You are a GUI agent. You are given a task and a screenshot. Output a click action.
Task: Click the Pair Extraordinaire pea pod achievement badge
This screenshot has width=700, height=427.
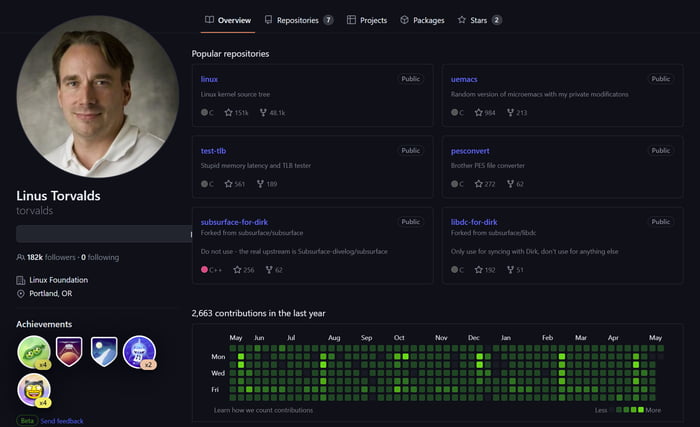coord(34,352)
